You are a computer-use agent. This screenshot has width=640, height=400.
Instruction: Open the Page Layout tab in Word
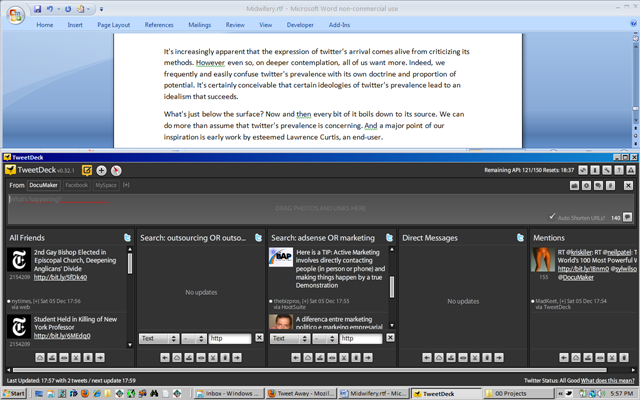tap(113, 25)
